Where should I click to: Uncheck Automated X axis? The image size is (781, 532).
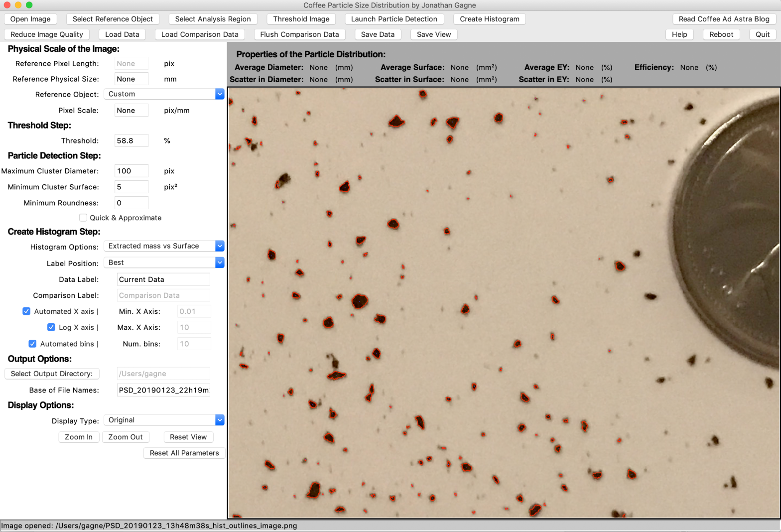pyautogui.click(x=27, y=311)
